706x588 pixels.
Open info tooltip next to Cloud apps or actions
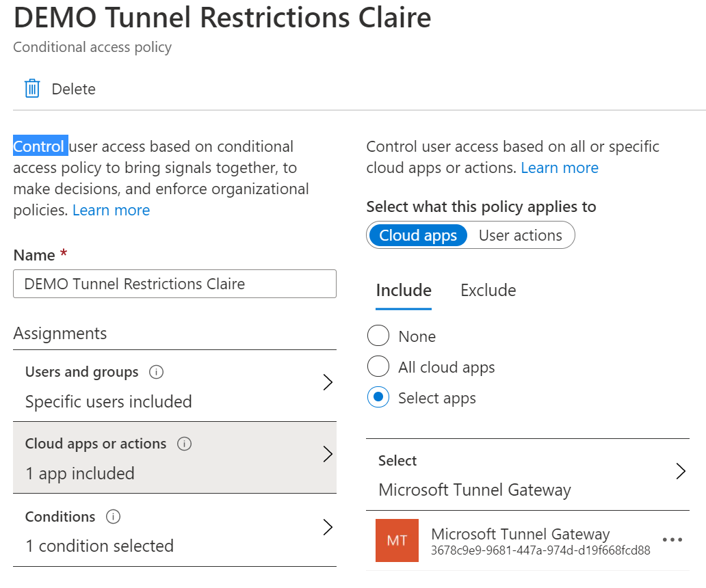coord(184,444)
